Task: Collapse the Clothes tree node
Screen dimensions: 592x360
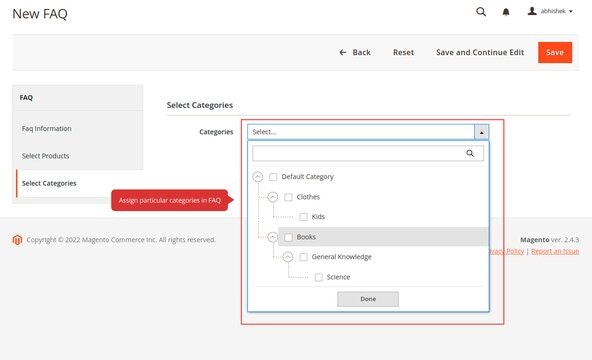Action: [273, 197]
